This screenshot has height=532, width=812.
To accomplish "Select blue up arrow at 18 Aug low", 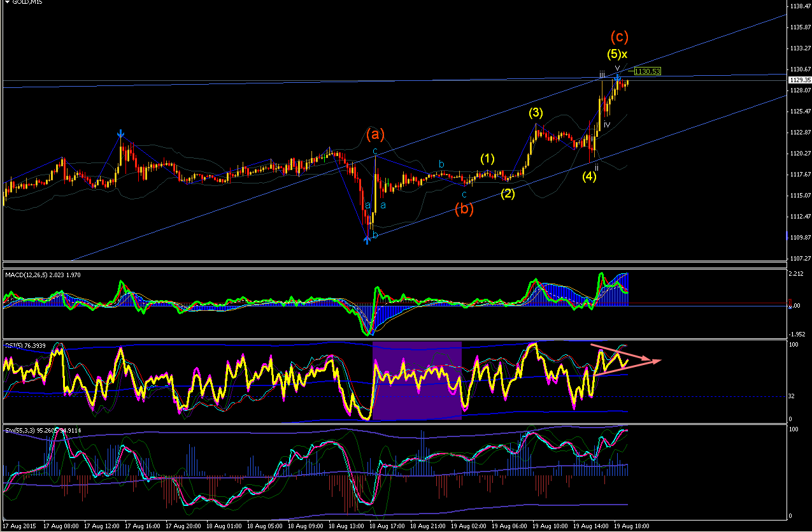I will pos(367,240).
